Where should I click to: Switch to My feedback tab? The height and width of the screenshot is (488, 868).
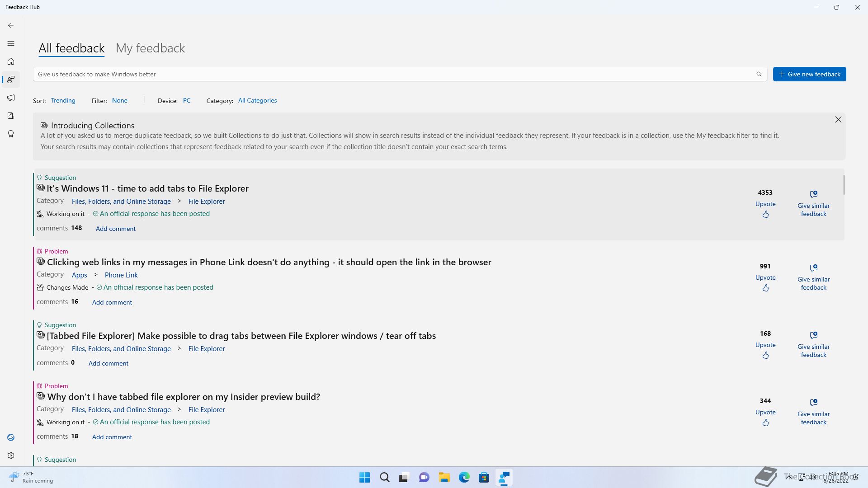(x=151, y=48)
